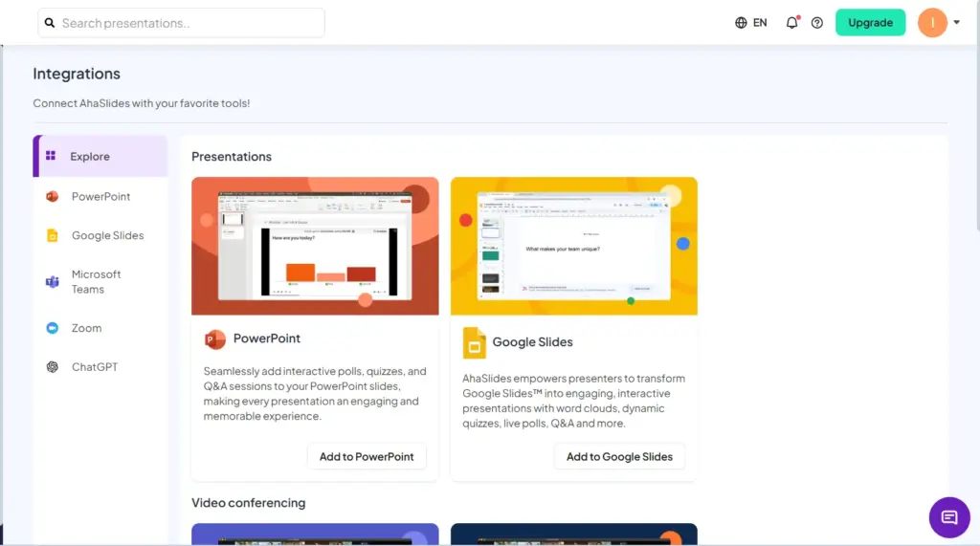Click the Google Slides card description text
The image size is (980, 546).
(x=574, y=401)
